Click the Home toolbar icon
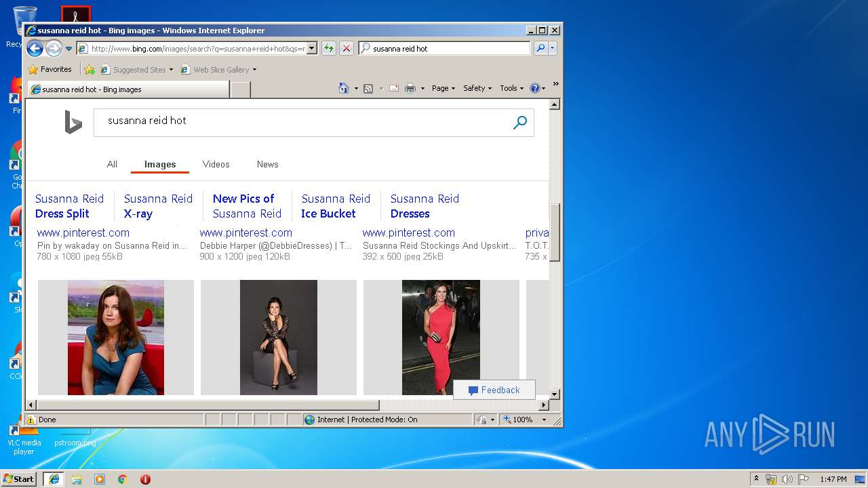 tap(344, 88)
